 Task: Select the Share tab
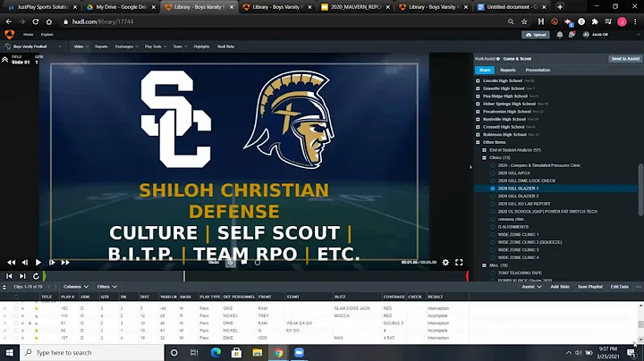(485, 71)
